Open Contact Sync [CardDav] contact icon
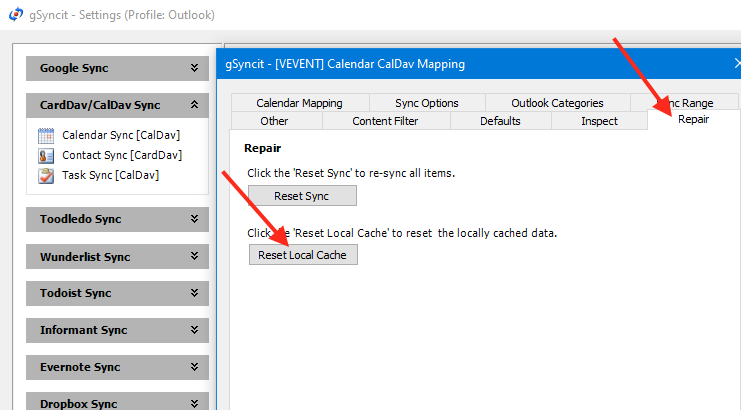The image size is (741, 410). (46, 155)
